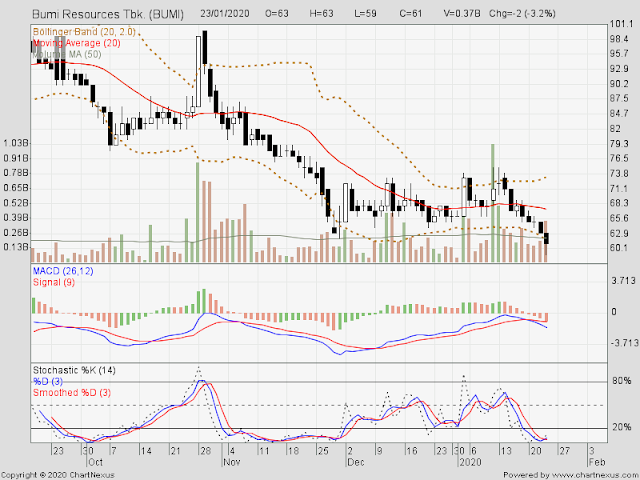Click the 2020 year label on time axis
Screen dimensions: 640x480
[470, 462]
